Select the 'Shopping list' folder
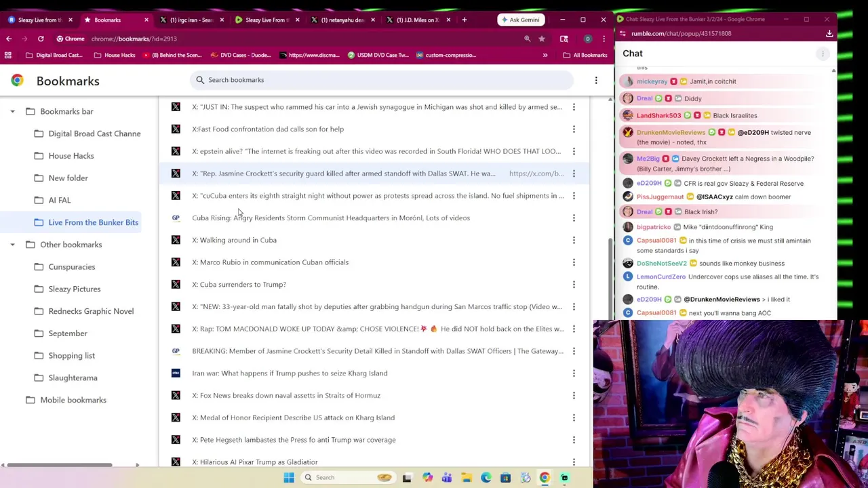Viewport: 868px width, 488px height. tap(72, 356)
